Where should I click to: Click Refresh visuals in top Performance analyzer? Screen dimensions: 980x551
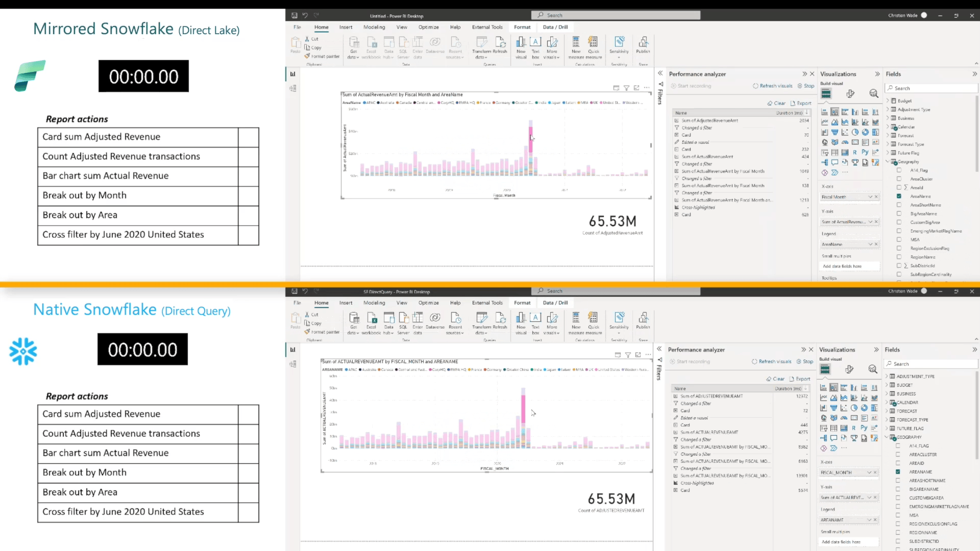(x=773, y=86)
